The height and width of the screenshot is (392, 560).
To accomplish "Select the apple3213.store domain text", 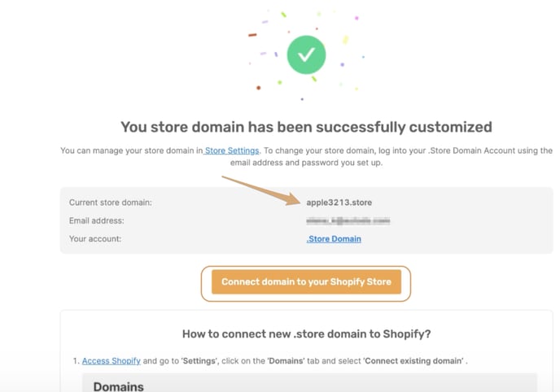I will (x=339, y=203).
